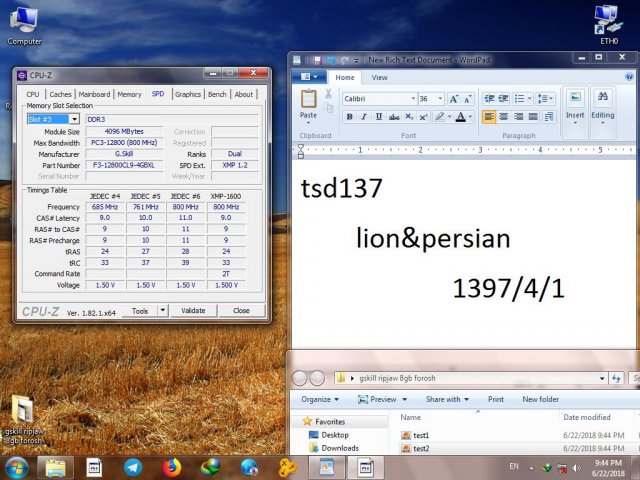Screen dimensions: 640x480
Task: Click Save in WordPad quick access toolbar
Action: pyautogui.click(x=317, y=60)
